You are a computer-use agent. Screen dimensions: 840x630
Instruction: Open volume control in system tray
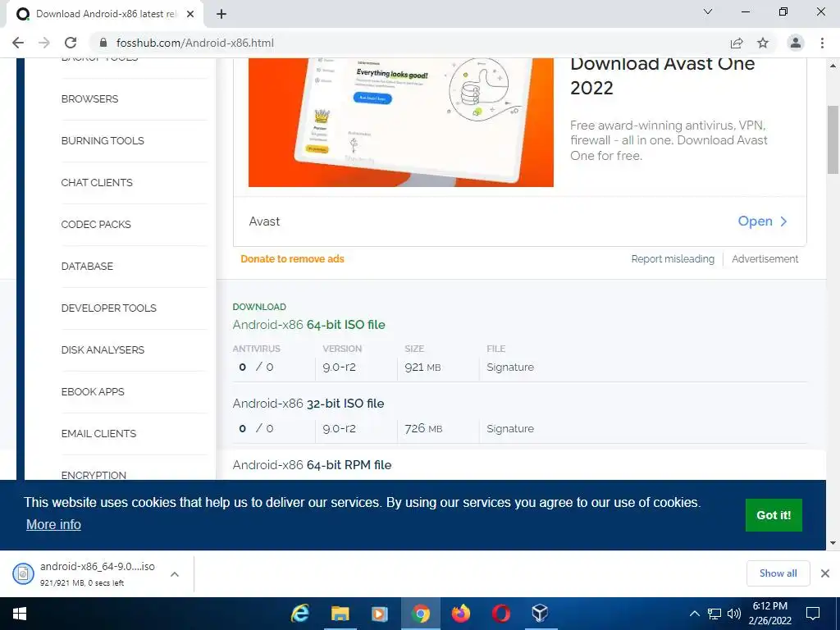pos(734,614)
